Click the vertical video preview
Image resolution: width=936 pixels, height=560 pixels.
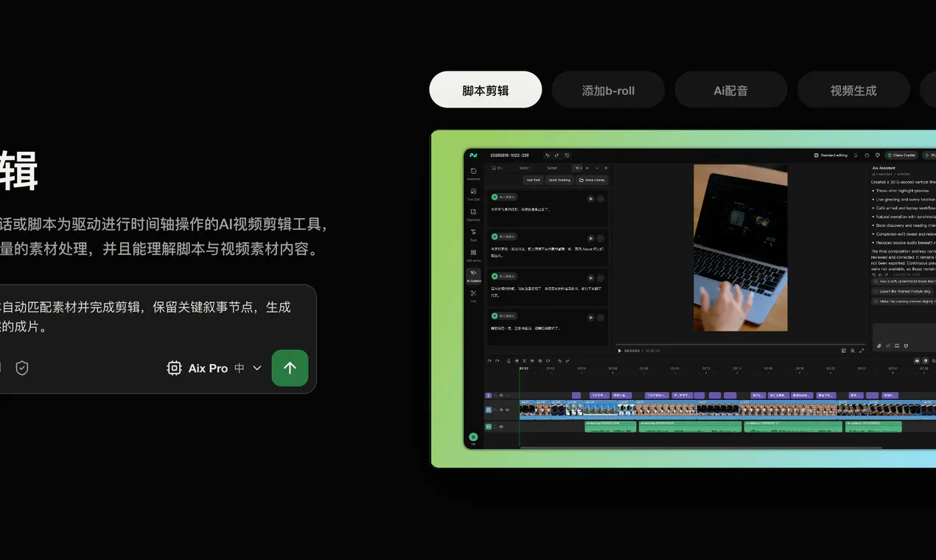tap(740, 248)
